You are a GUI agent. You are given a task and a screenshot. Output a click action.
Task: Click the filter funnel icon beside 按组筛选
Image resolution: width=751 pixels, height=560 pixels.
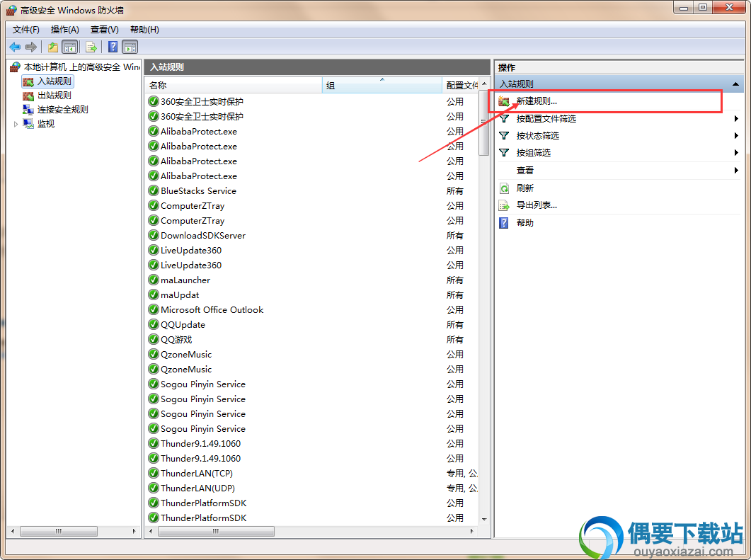point(504,153)
